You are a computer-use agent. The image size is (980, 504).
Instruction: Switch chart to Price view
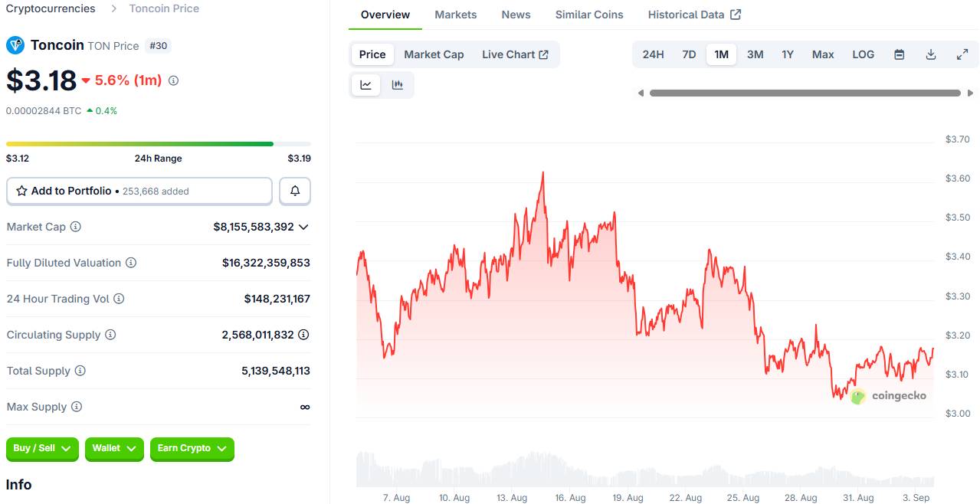pos(372,54)
